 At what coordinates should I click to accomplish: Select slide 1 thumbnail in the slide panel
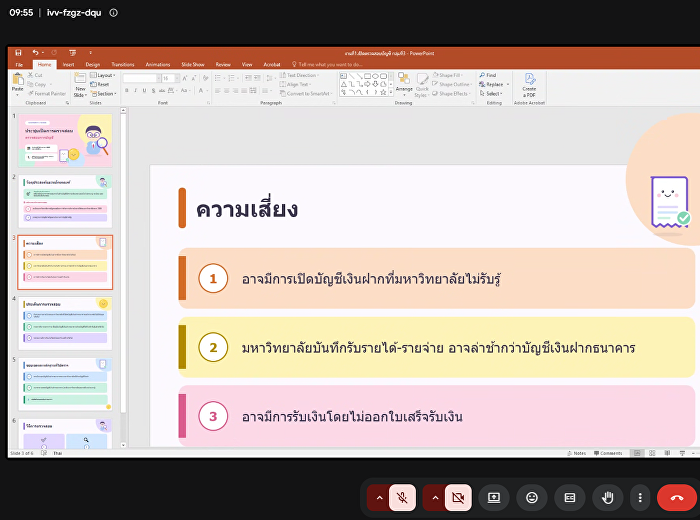coord(65,140)
